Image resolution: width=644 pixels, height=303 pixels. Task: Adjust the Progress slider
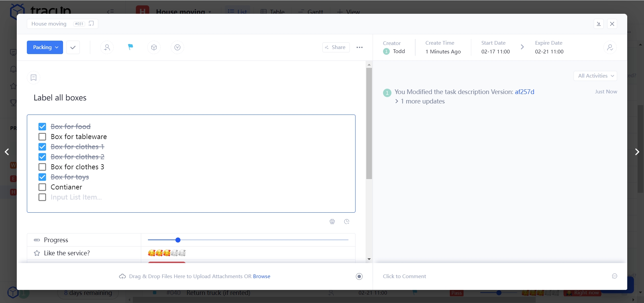click(177, 240)
